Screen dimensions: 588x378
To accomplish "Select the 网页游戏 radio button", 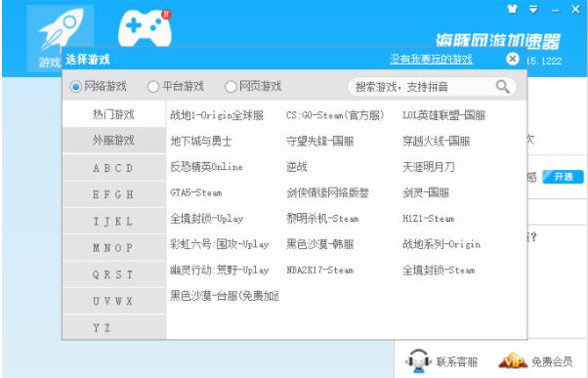I will 231,87.
